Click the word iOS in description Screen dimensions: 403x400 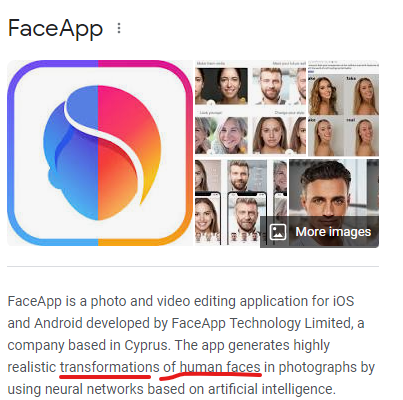coord(343,301)
